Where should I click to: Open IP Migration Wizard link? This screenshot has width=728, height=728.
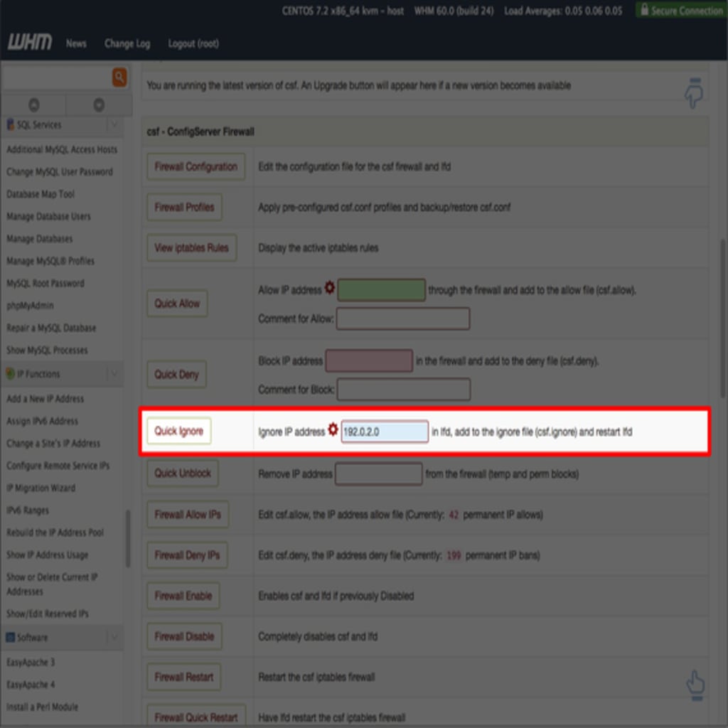(41, 488)
